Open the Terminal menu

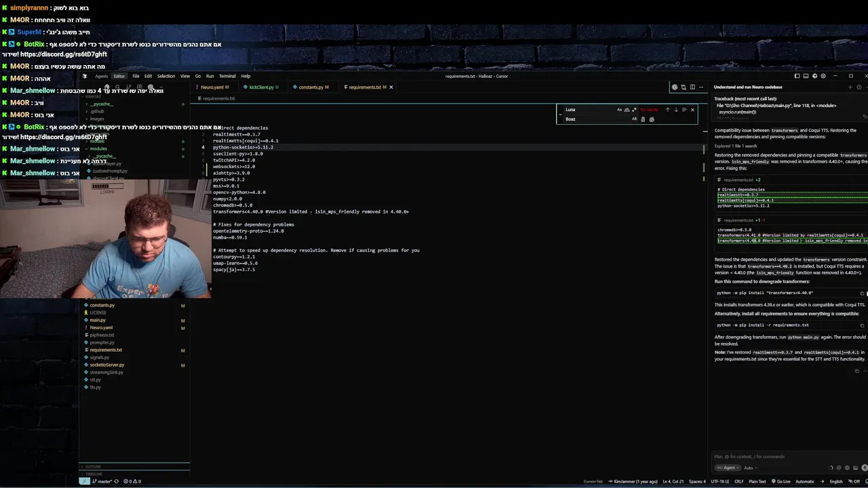[227, 76]
